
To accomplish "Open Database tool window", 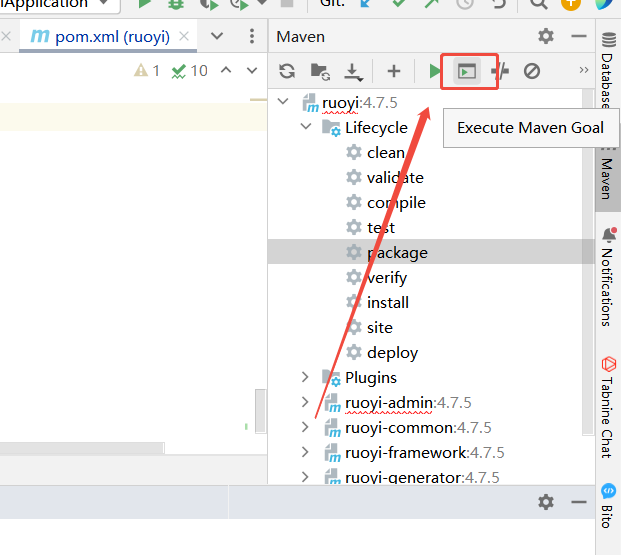I will pyautogui.click(x=608, y=70).
